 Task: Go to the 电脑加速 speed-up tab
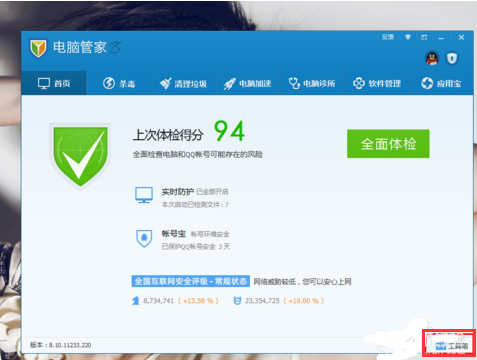tap(248, 83)
